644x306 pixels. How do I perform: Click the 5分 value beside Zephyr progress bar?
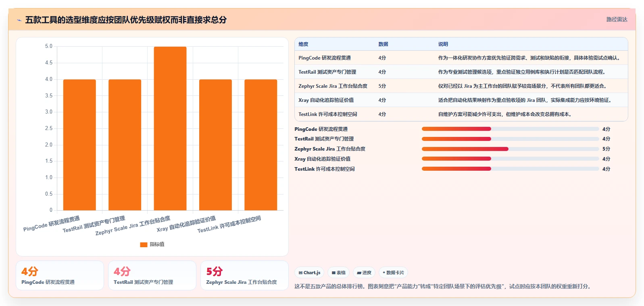[606, 149]
